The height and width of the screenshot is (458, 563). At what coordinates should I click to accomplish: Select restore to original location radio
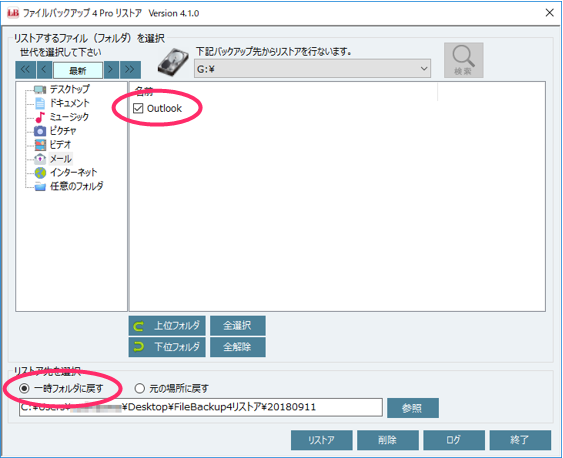pos(139,388)
